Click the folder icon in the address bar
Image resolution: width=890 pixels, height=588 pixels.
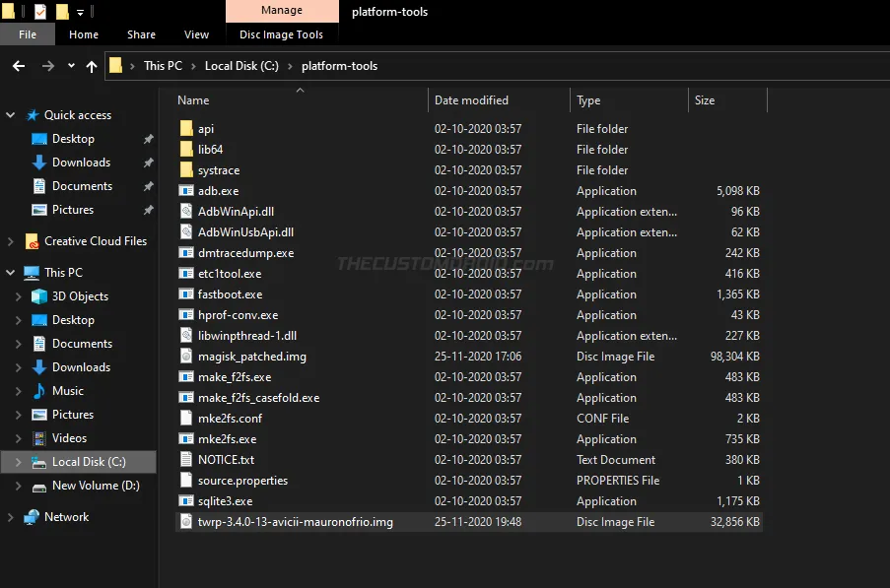click(x=115, y=66)
